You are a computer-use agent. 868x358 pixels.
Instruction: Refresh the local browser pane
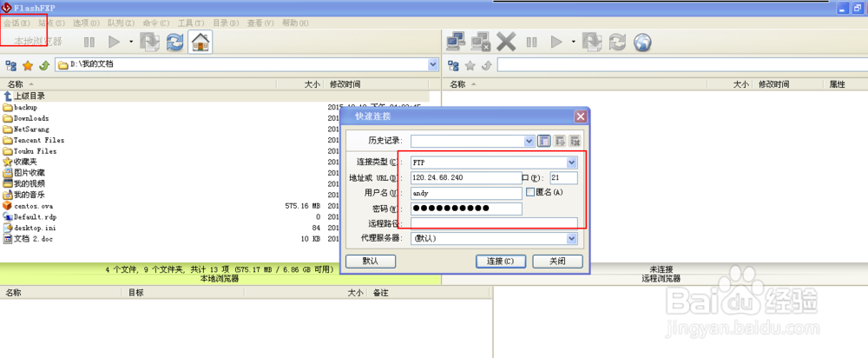pos(175,42)
